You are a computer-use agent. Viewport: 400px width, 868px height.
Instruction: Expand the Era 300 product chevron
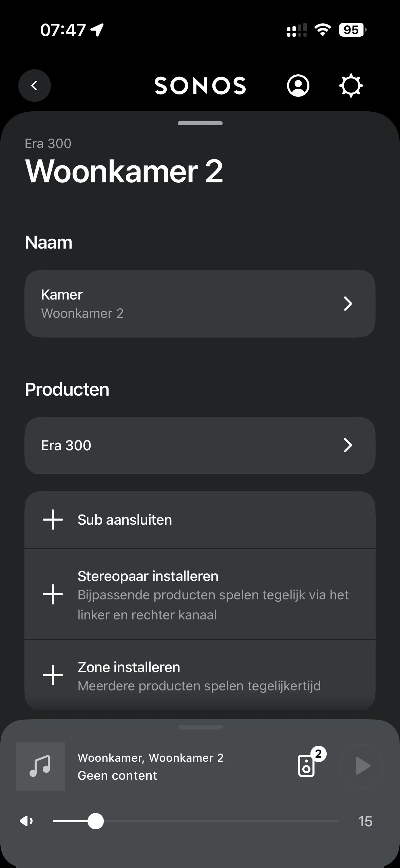348,445
